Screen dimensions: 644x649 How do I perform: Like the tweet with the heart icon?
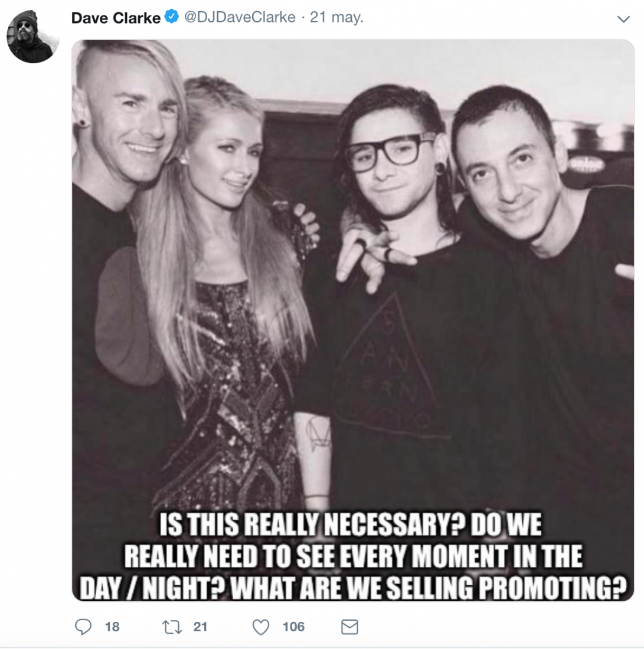261,627
